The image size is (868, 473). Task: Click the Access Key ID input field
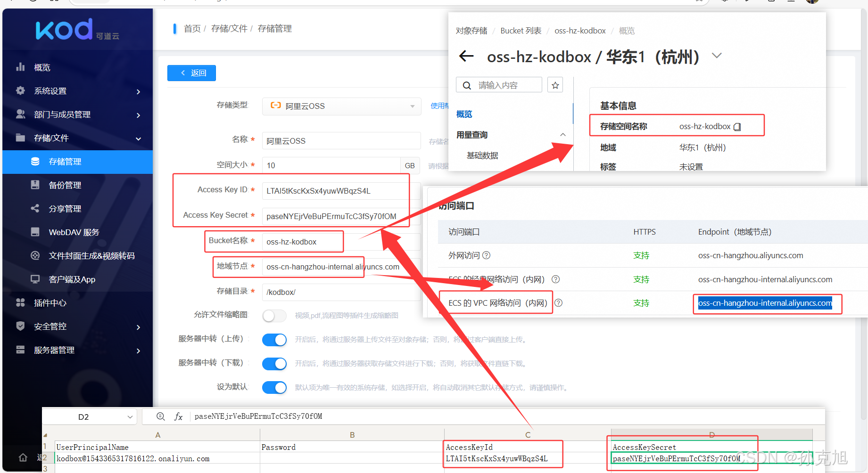[x=341, y=191]
